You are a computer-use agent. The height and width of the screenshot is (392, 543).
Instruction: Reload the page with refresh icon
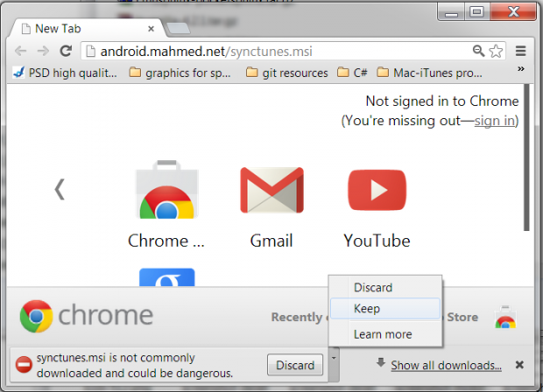click(x=66, y=52)
